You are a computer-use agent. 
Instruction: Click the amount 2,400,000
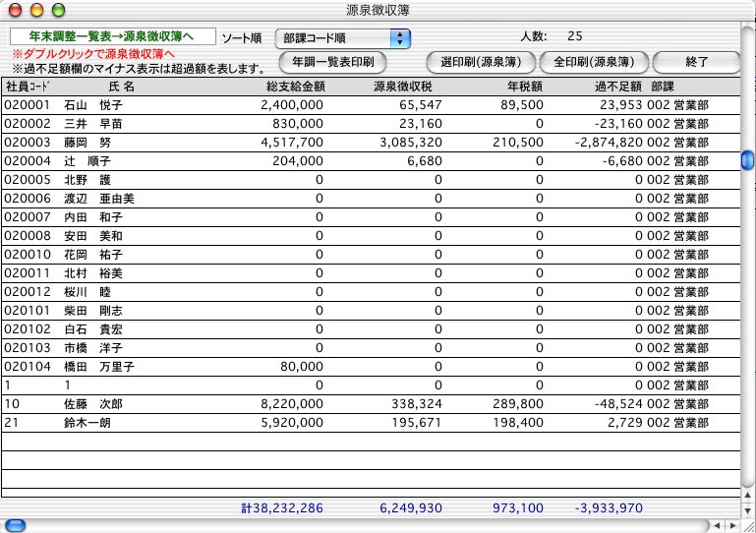[292, 105]
